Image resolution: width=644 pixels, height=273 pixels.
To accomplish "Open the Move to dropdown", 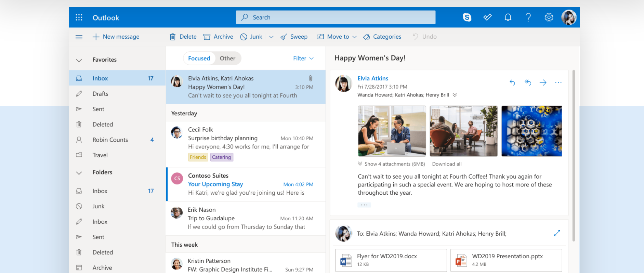I will point(337,37).
